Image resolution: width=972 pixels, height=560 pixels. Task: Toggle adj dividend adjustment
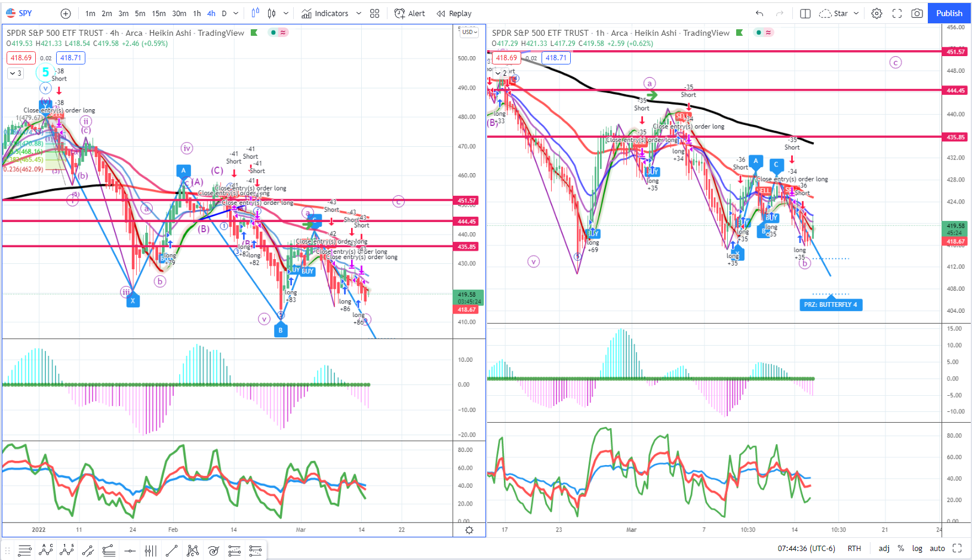pyautogui.click(x=884, y=548)
